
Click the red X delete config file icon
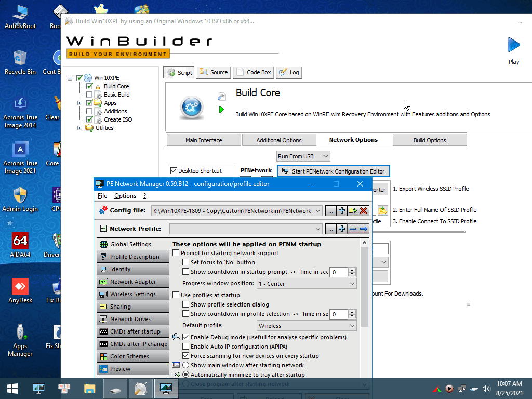363,211
